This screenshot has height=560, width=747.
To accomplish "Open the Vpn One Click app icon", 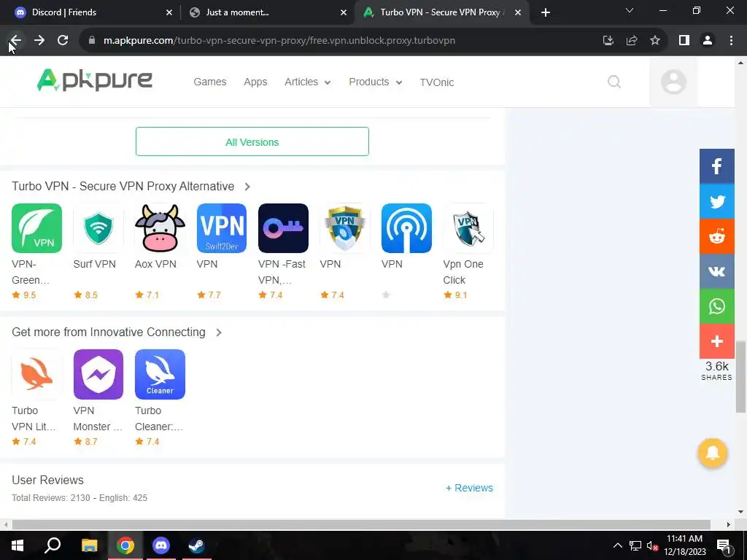I will click(x=468, y=228).
